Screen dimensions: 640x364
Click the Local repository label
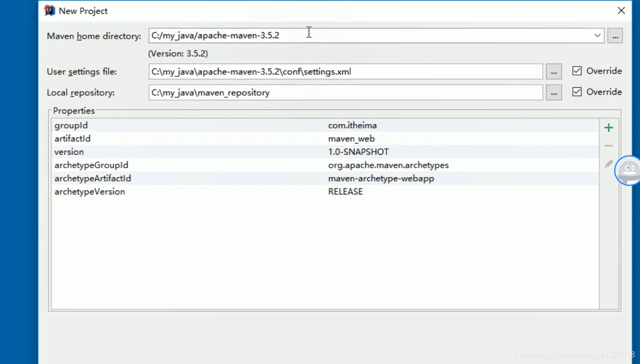click(80, 93)
